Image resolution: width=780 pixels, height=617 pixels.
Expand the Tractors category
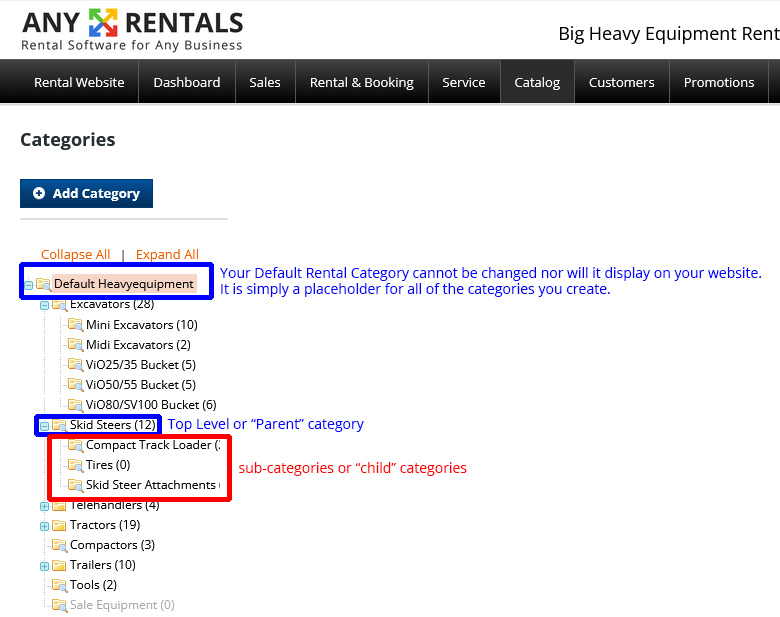44,526
